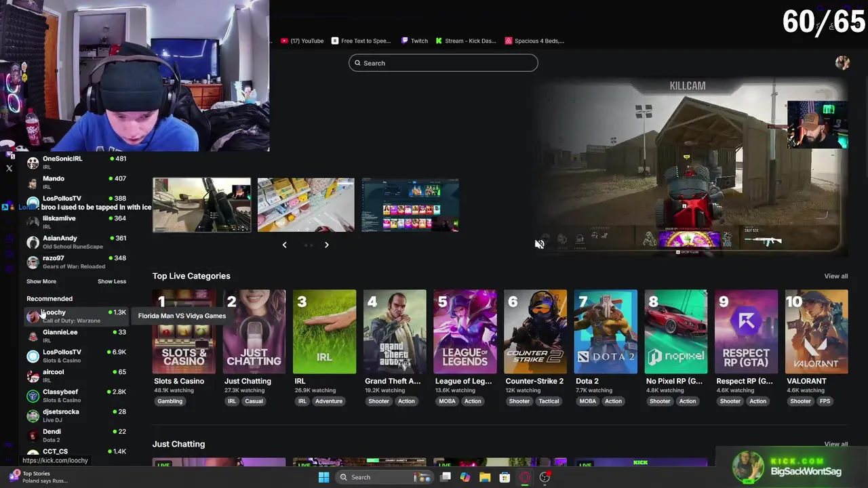Viewport: 868px width, 488px height.
Task: Open recommended channel djsetsrocka
Action: pos(76,415)
